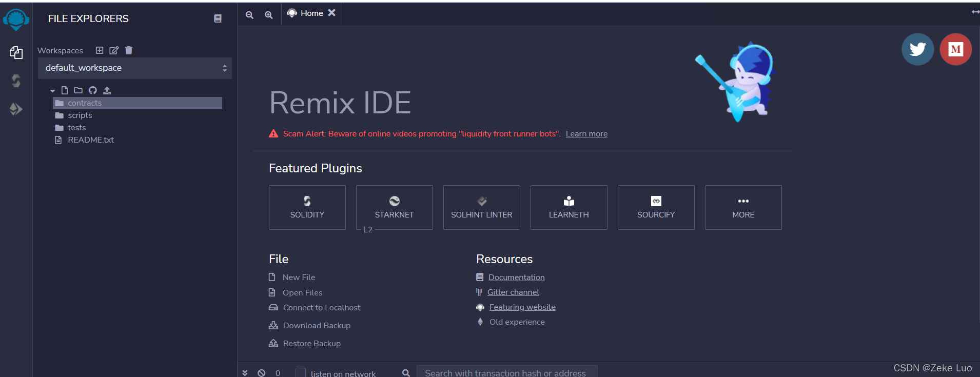This screenshot has height=377, width=980.
Task: Open the contracts folder
Action: [138, 103]
